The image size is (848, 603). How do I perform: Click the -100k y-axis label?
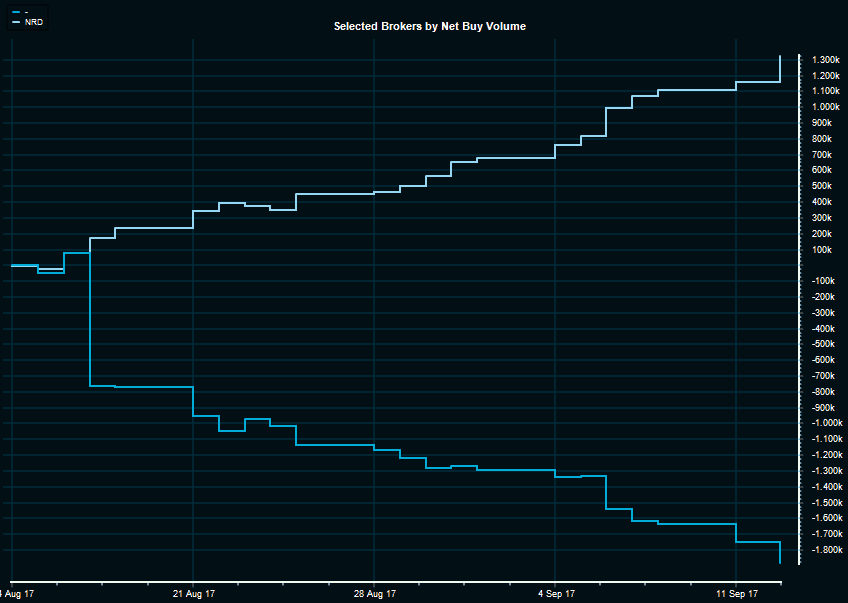[x=825, y=281]
